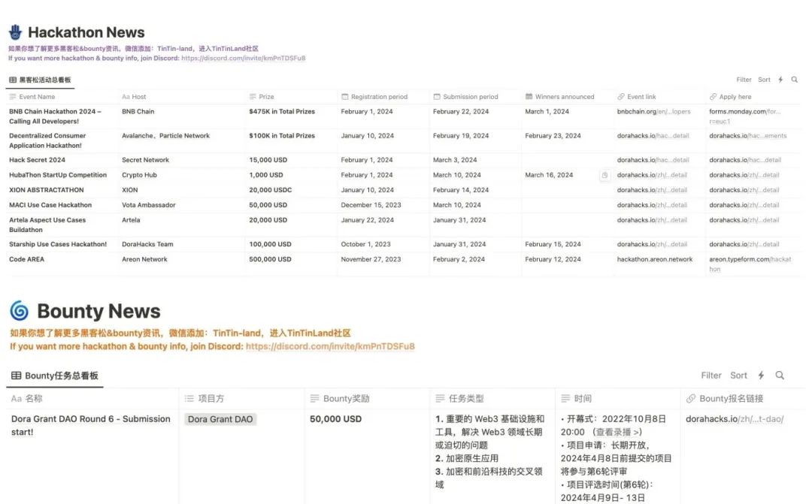Screen dimensions: 812x504
Task: Click the lightning automation icon above Hackathon table
Action: (x=780, y=80)
